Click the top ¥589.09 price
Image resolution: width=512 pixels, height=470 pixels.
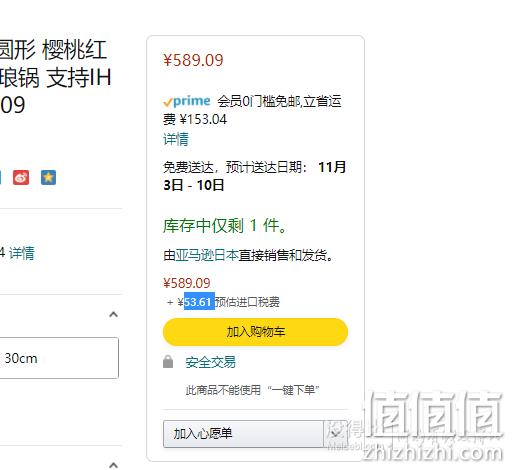pos(193,60)
